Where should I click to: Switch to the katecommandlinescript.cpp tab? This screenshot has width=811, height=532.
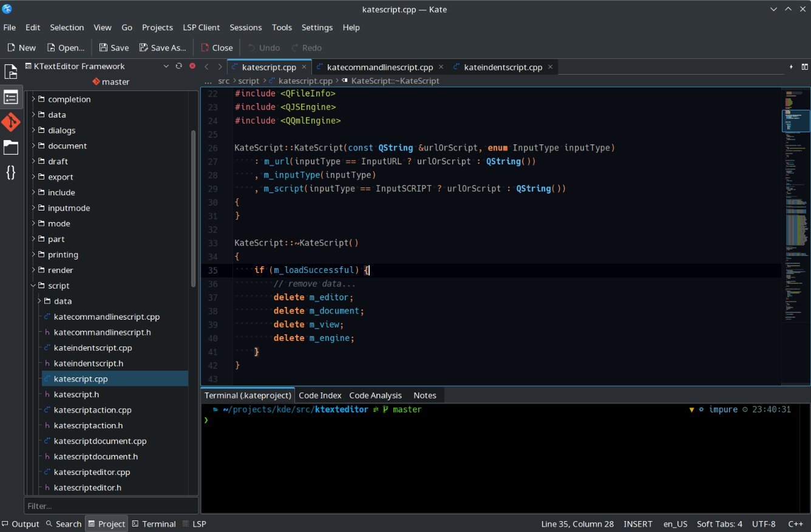pyautogui.click(x=379, y=67)
